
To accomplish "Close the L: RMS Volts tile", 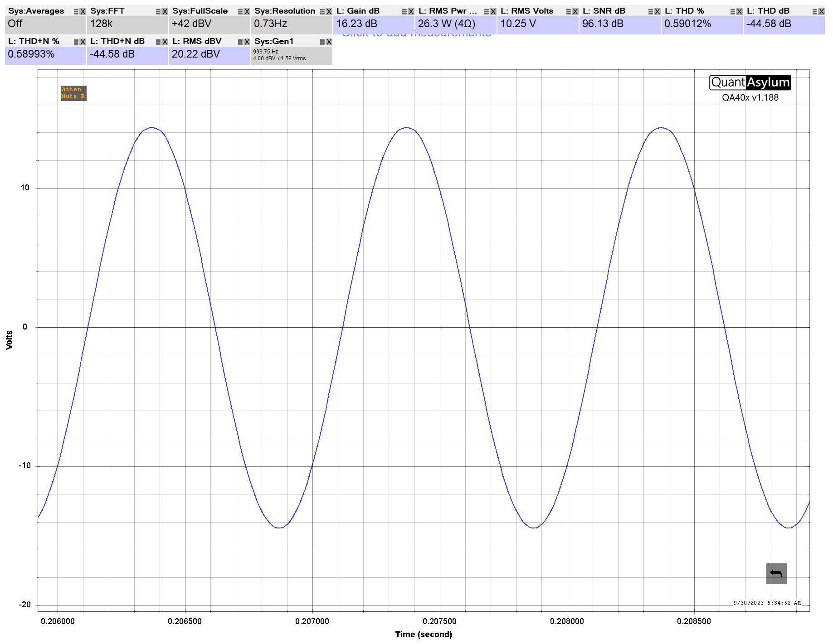I will (575, 11).
